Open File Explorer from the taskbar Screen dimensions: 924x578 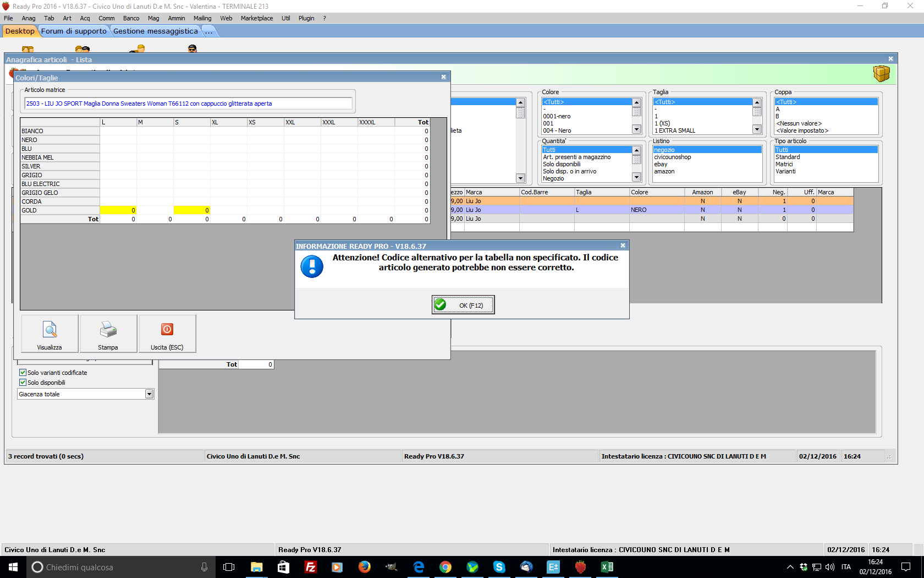tap(256, 567)
